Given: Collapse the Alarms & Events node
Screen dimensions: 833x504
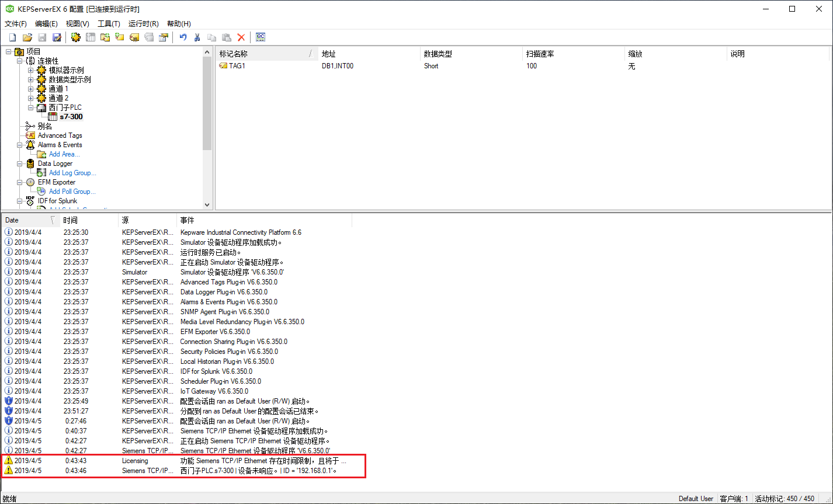Looking at the screenshot, I should point(20,144).
